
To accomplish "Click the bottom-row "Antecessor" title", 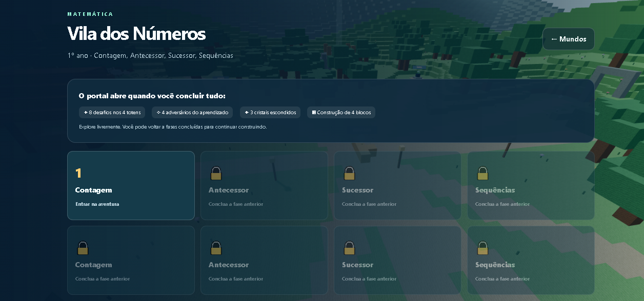I will tap(229, 265).
